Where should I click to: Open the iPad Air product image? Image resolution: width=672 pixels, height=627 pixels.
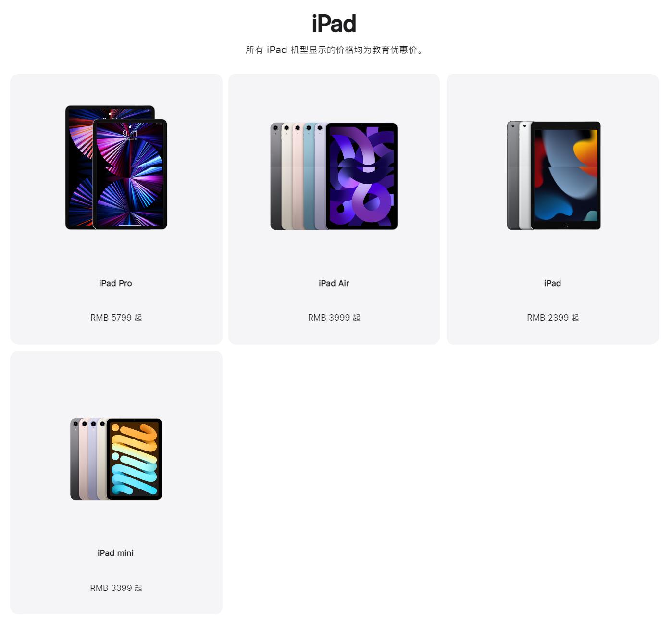point(334,176)
